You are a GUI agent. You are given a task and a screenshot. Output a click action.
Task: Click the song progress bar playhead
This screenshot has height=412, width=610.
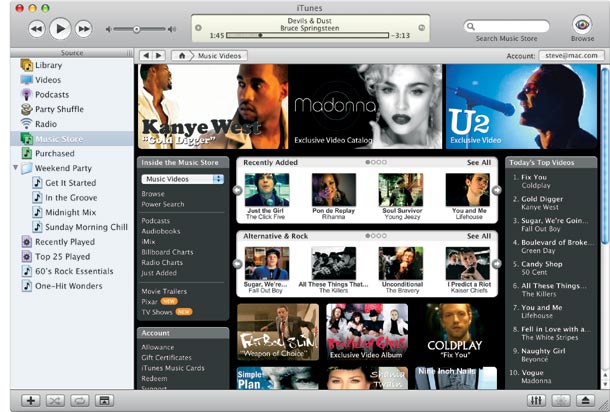point(260,35)
